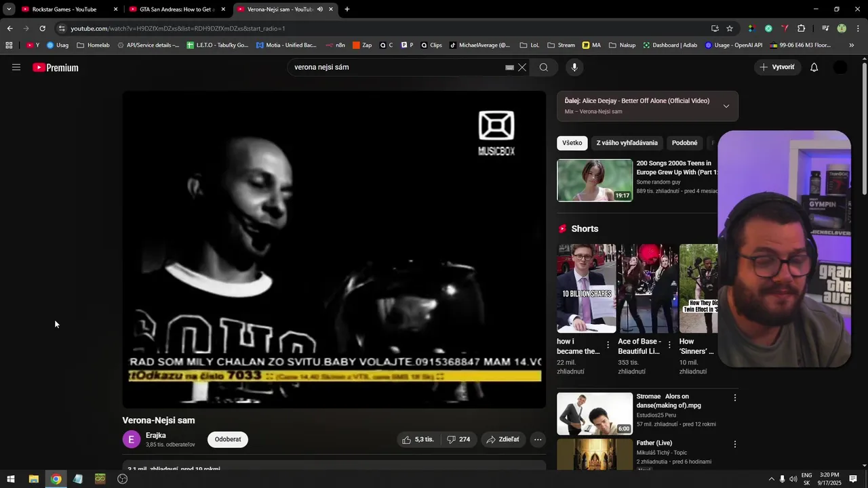
Task: Select the 'Z vášho vyhľadávania' chip
Action: [x=627, y=143]
